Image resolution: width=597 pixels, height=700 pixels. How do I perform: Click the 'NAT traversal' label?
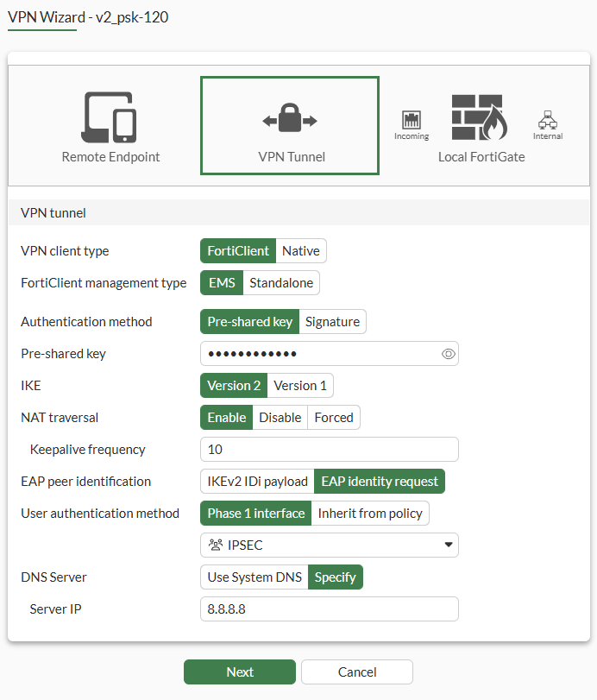click(x=60, y=418)
